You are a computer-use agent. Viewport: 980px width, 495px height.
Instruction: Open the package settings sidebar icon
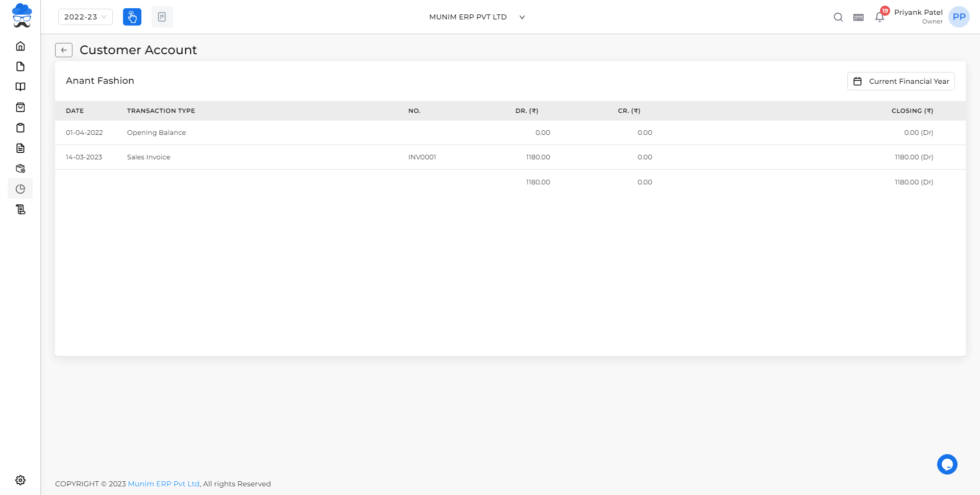pyautogui.click(x=20, y=169)
